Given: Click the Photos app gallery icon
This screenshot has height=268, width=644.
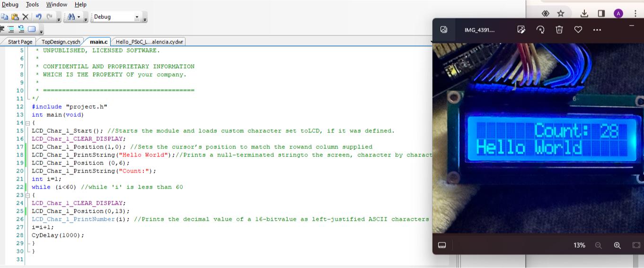Looking at the screenshot, I should pyautogui.click(x=444, y=29).
